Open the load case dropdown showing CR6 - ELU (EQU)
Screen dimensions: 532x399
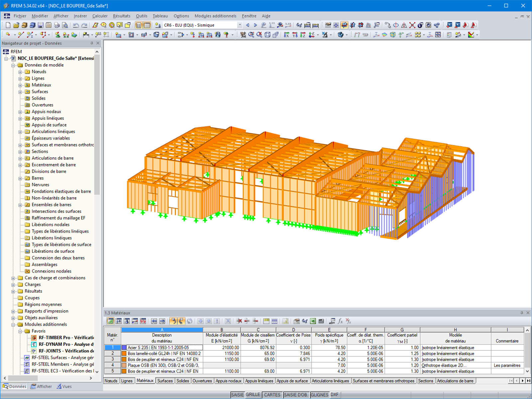[x=240, y=25]
